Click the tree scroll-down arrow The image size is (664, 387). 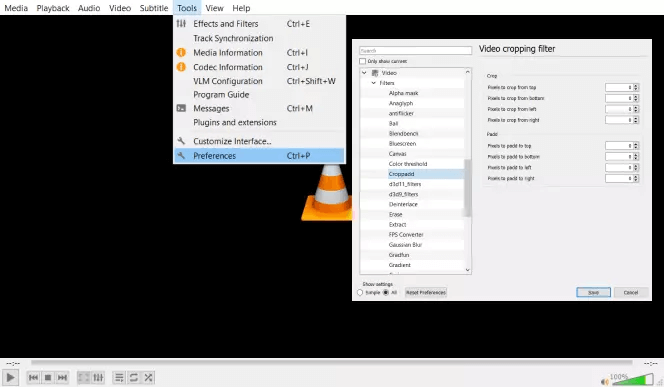pyautogui.click(x=468, y=270)
